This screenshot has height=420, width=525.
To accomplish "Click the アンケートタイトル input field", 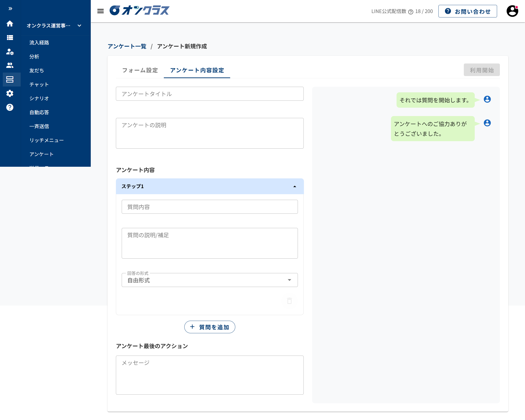I will 210,94.
